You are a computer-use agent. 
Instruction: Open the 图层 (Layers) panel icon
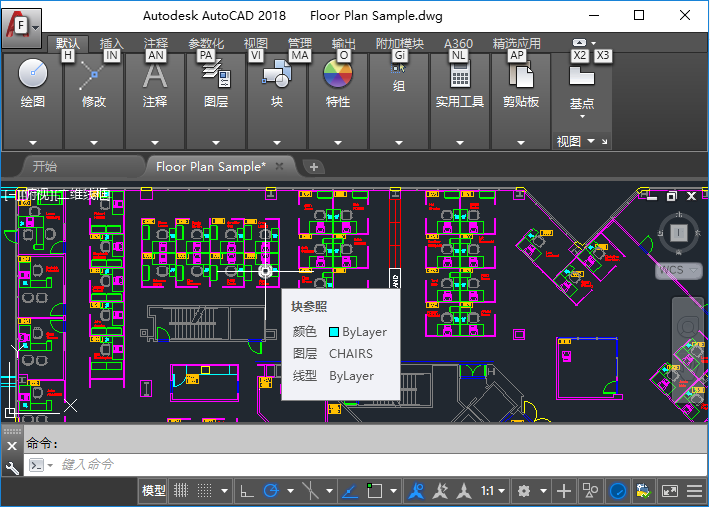click(216, 75)
